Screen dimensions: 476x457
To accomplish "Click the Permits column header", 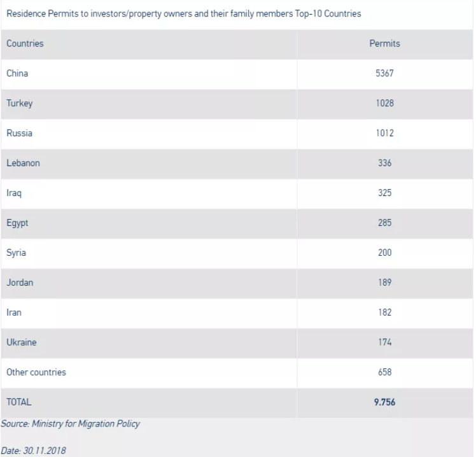I will pos(384,43).
